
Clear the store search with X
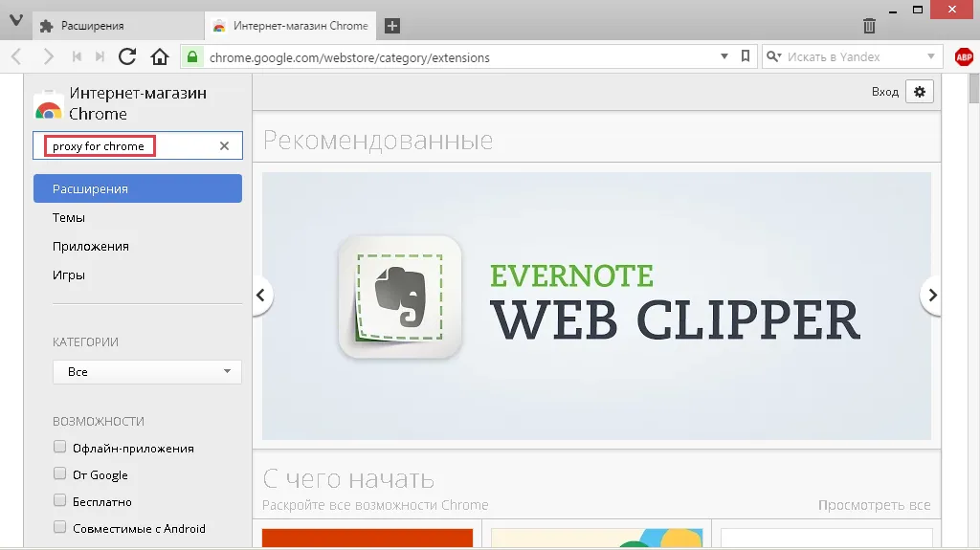224,145
